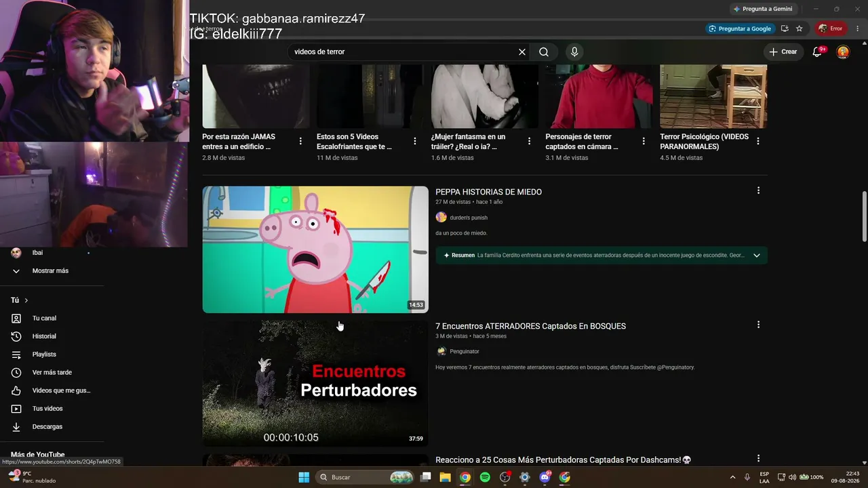Click the Encuentros Perturbadores thumbnail
Image resolution: width=868 pixels, height=488 pixels.
point(315,383)
